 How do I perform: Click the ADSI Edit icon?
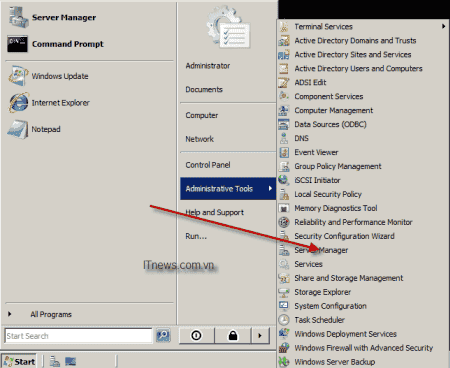[x=284, y=83]
